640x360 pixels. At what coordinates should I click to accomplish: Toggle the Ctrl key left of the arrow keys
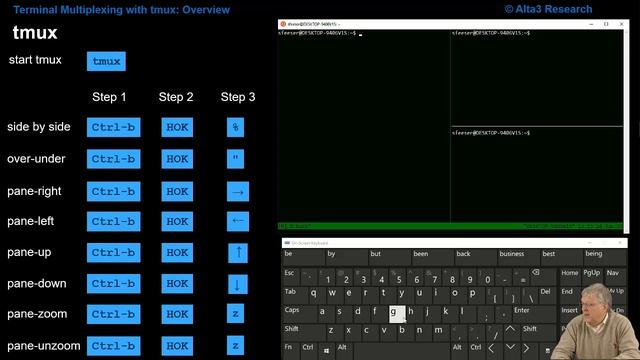click(476, 351)
